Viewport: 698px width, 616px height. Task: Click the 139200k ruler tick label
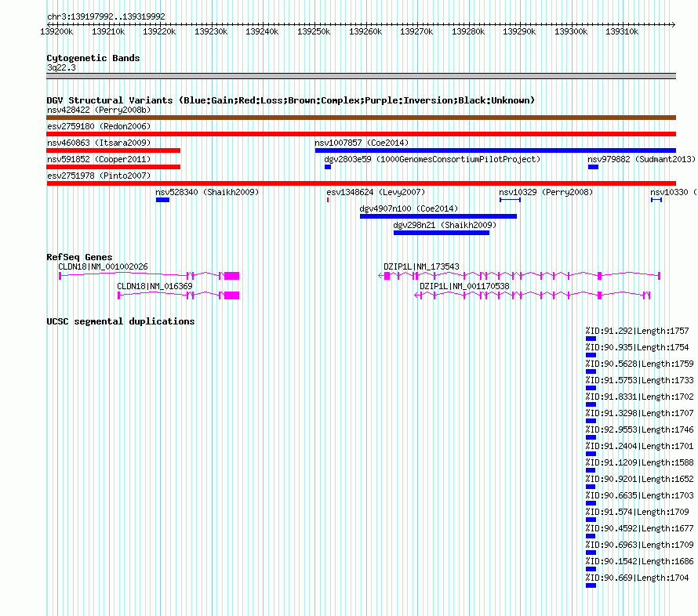click(x=56, y=31)
